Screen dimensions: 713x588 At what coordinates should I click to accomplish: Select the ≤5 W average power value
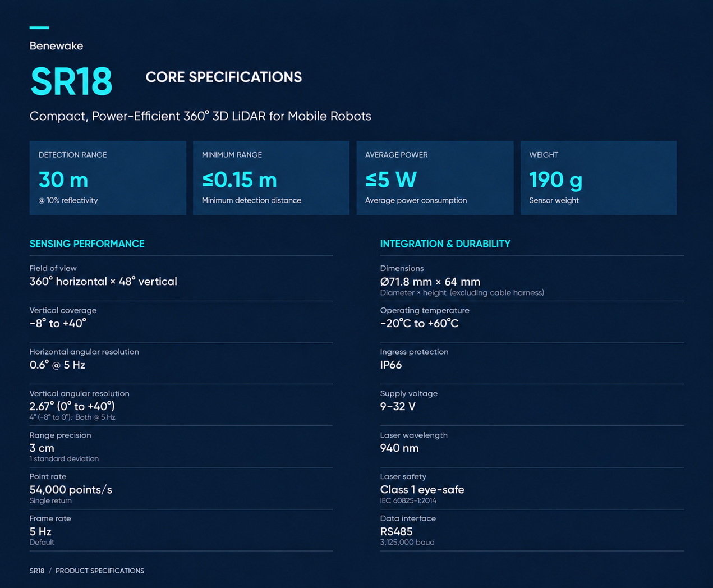391,180
